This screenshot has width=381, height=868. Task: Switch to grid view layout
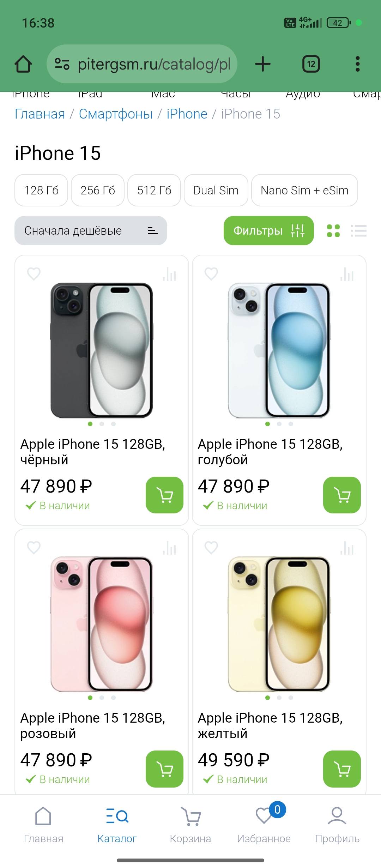[x=333, y=231]
